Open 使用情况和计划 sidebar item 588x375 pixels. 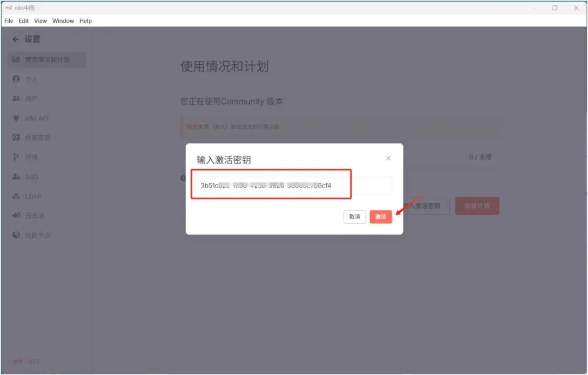[x=47, y=60]
